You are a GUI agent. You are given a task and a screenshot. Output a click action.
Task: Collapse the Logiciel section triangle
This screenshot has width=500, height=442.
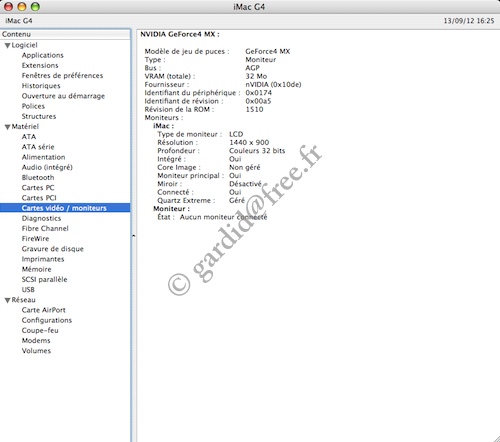pos(7,46)
